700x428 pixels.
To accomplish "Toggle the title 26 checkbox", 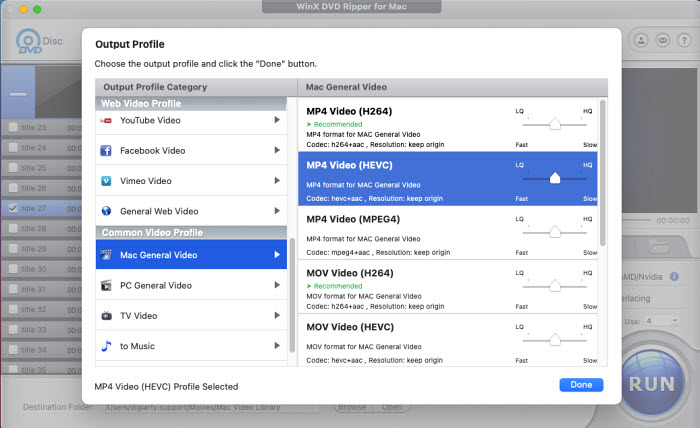I will pyautogui.click(x=13, y=188).
